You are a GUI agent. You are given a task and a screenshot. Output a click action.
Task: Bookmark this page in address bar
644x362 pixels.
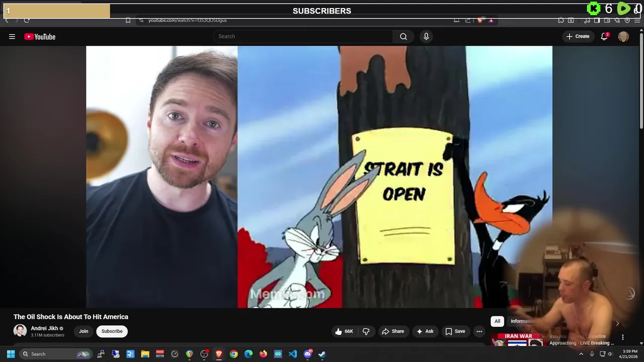coord(128,20)
